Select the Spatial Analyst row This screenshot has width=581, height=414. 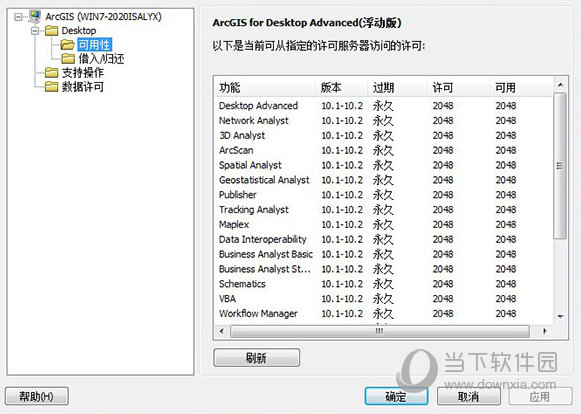pos(384,165)
